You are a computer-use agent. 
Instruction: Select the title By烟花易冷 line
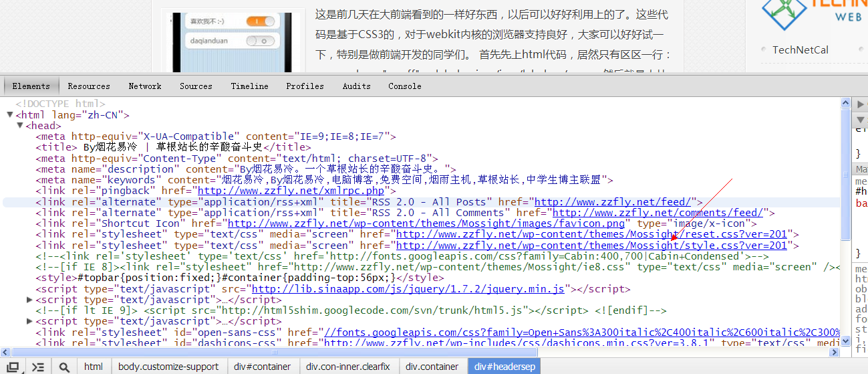tap(174, 147)
